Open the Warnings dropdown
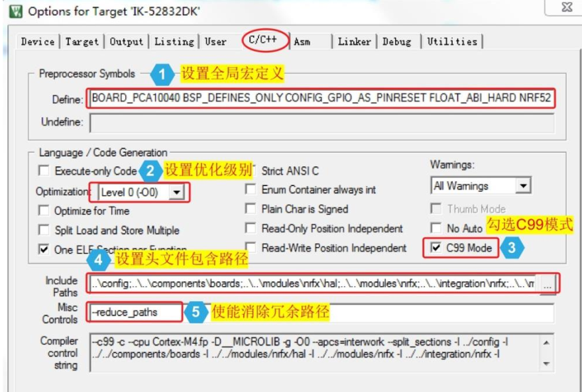The width and height of the screenshot is (582, 392). 523,186
